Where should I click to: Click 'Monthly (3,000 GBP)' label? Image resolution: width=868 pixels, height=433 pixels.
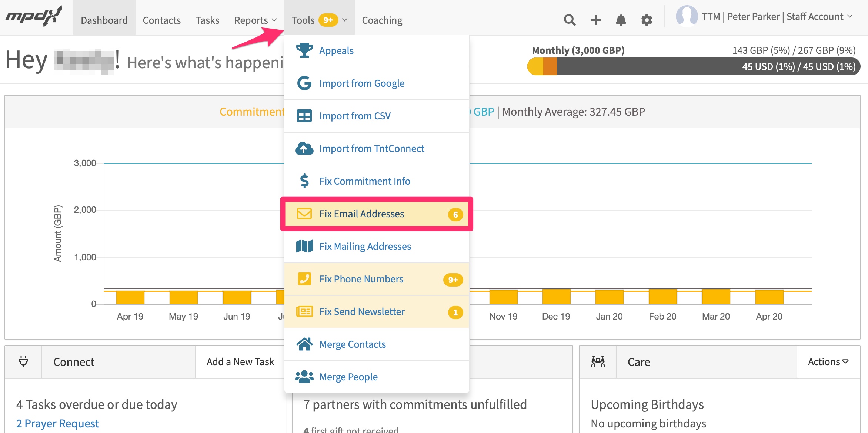(x=578, y=50)
